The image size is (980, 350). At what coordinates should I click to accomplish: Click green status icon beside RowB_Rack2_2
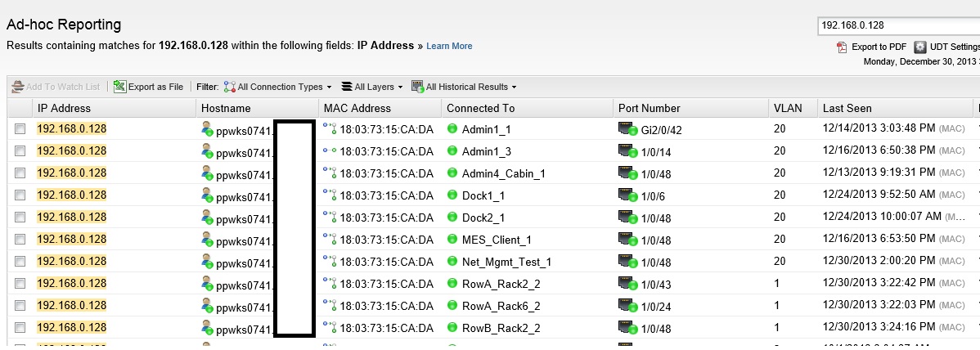click(452, 327)
